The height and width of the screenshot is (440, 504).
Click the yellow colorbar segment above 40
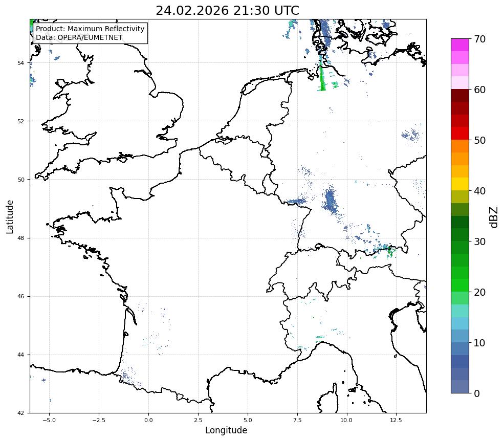[x=460, y=184]
